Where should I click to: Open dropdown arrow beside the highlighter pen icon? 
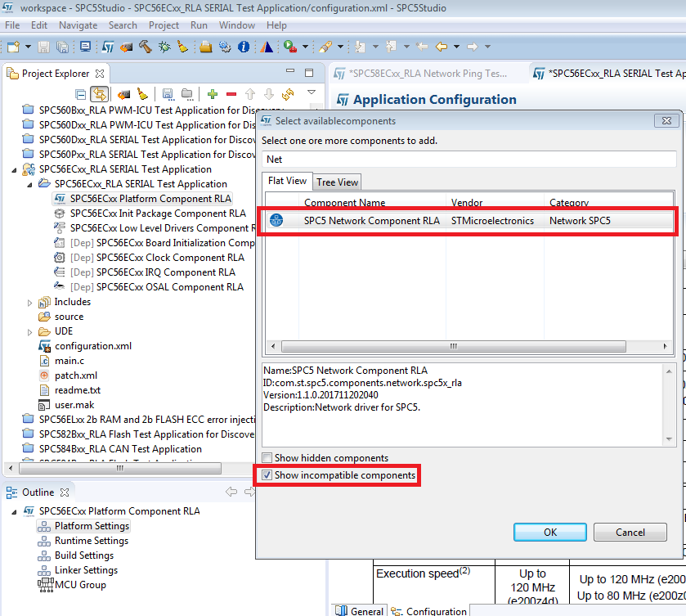[340, 47]
